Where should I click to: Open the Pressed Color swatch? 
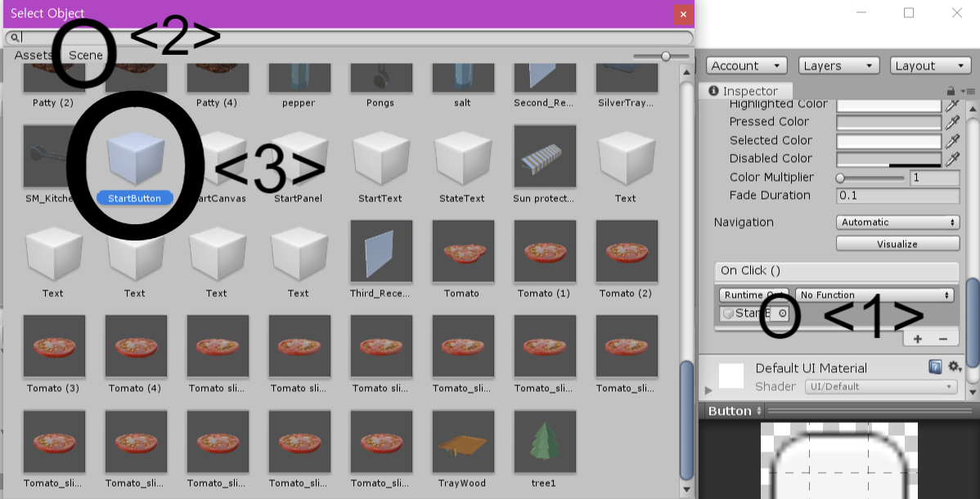888,123
